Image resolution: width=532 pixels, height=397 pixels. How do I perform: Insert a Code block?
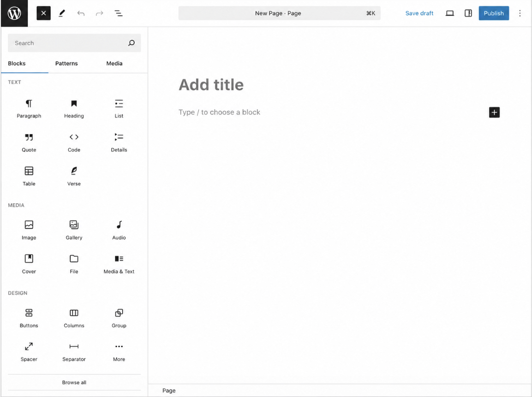pyautogui.click(x=74, y=143)
